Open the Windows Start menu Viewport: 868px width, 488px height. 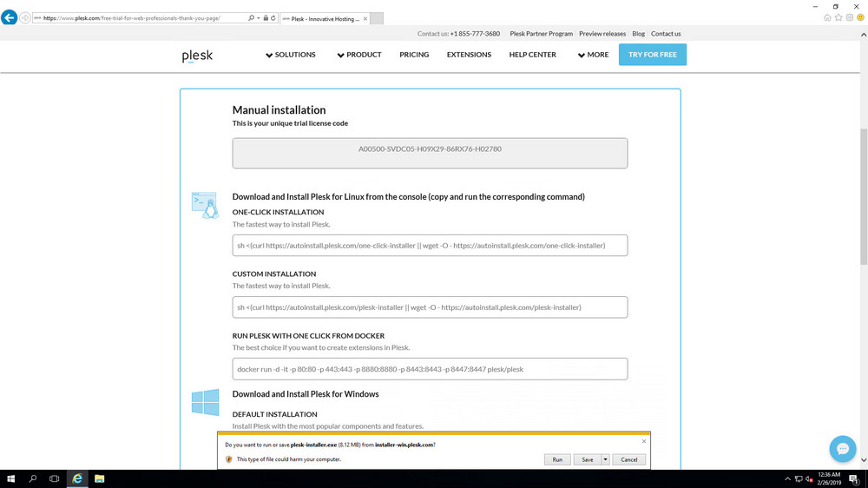coord(10,478)
